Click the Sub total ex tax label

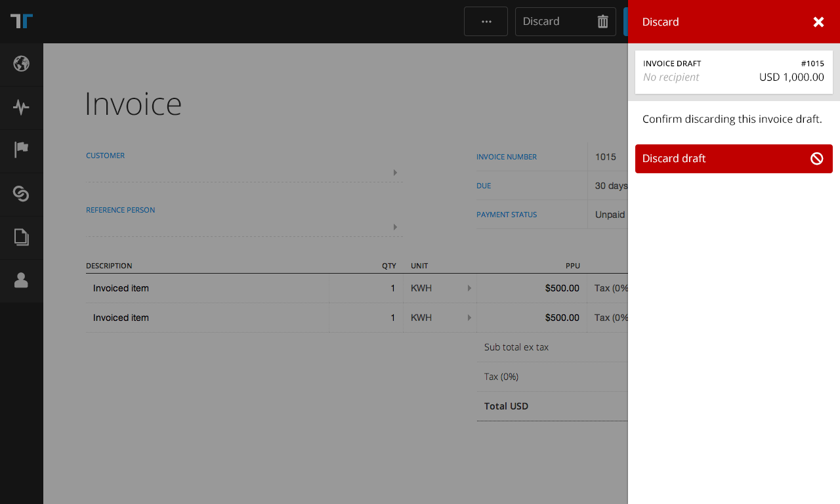click(516, 347)
